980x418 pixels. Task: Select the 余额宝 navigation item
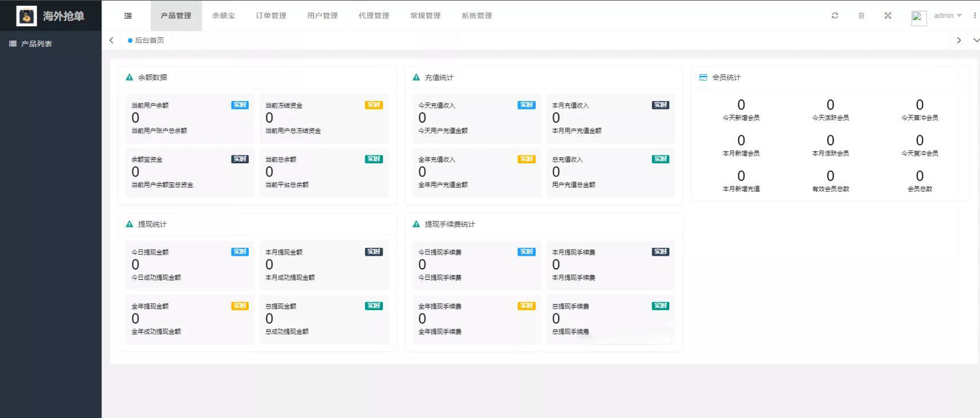coord(223,16)
